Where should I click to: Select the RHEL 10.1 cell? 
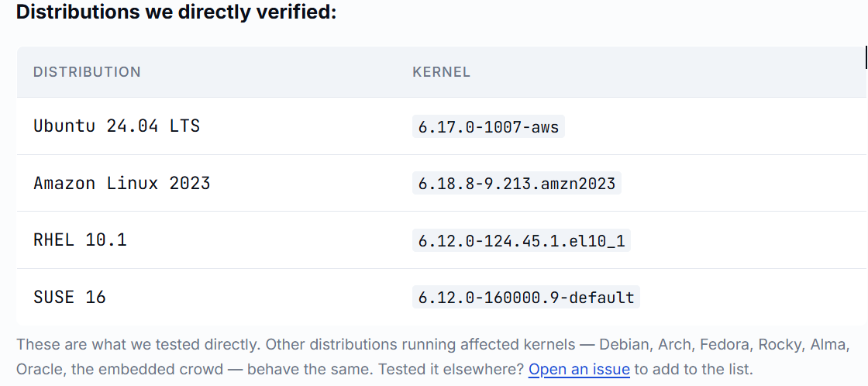pyautogui.click(x=80, y=240)
